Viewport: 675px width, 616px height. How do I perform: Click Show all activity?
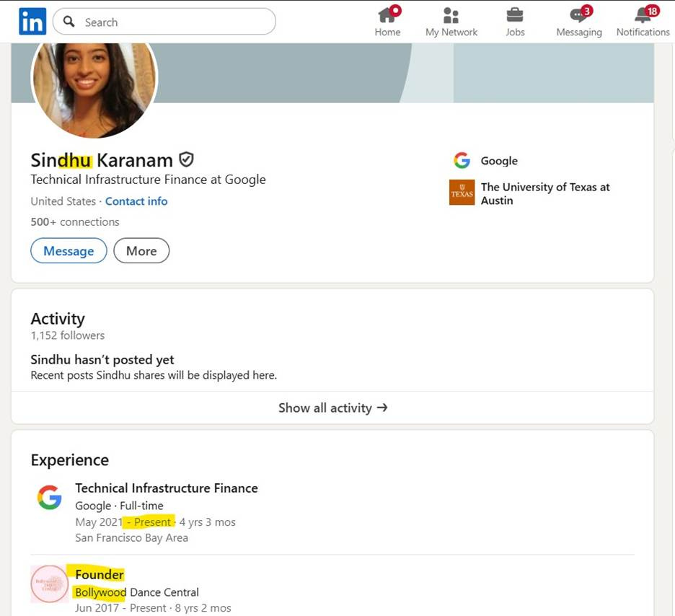pyautogui.click(x=332, y=408)
